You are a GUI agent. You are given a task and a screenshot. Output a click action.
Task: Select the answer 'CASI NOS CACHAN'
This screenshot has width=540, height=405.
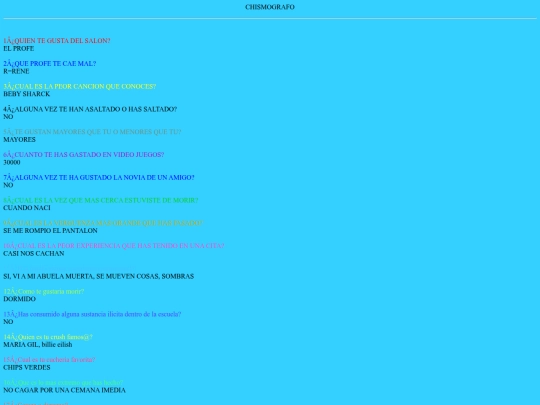coord(34,253)
